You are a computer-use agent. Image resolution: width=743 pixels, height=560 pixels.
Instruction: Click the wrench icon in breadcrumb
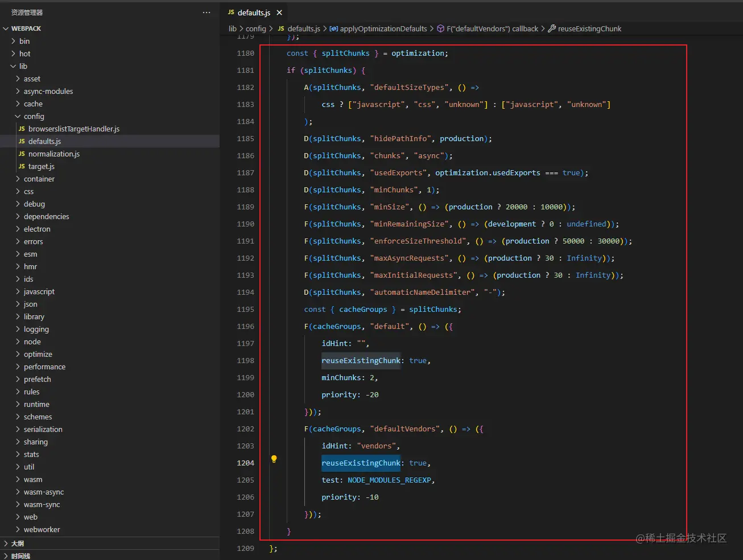coord(551,28)
